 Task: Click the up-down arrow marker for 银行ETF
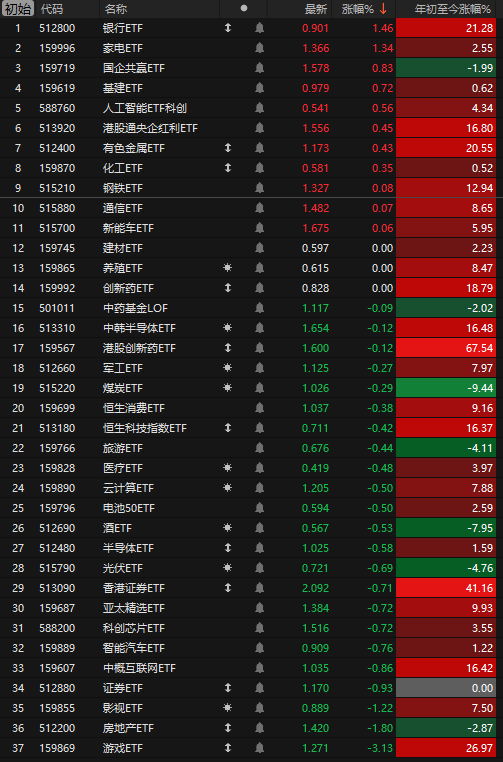pos(227,28)
